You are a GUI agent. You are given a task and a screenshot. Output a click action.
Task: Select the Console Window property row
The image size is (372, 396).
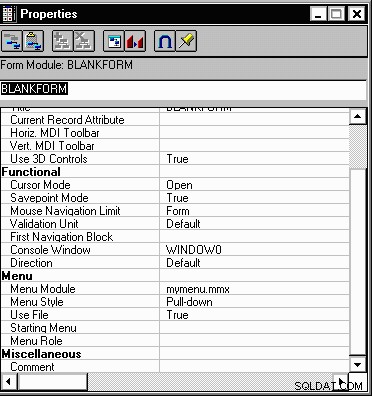click(175, 250)
